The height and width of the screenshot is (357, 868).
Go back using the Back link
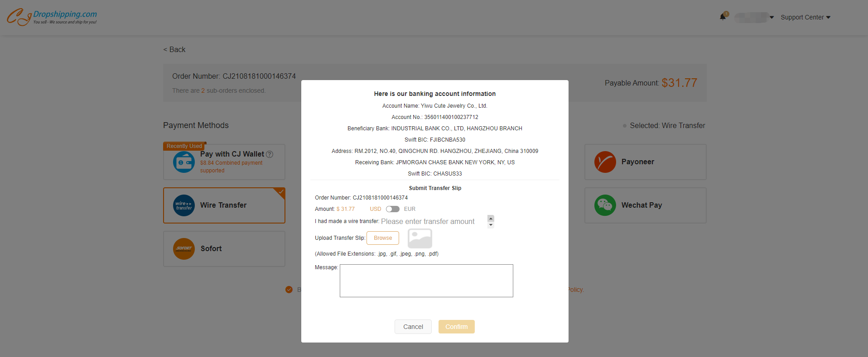[174, 49]
